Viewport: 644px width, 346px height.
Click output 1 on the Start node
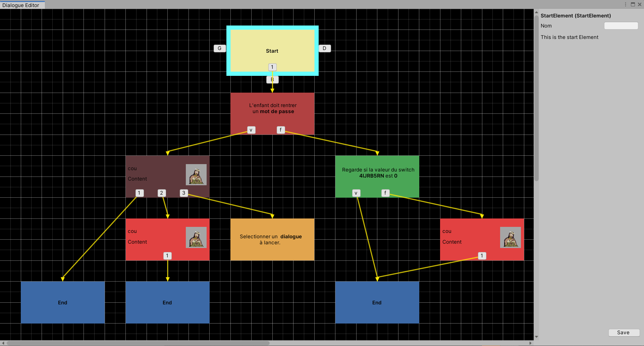(272, 67)
